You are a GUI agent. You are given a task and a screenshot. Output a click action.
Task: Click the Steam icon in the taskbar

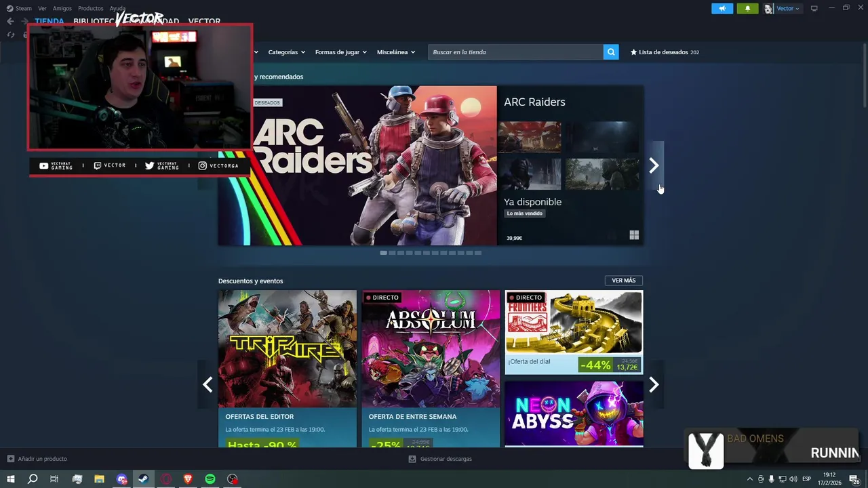coord(144,479)
